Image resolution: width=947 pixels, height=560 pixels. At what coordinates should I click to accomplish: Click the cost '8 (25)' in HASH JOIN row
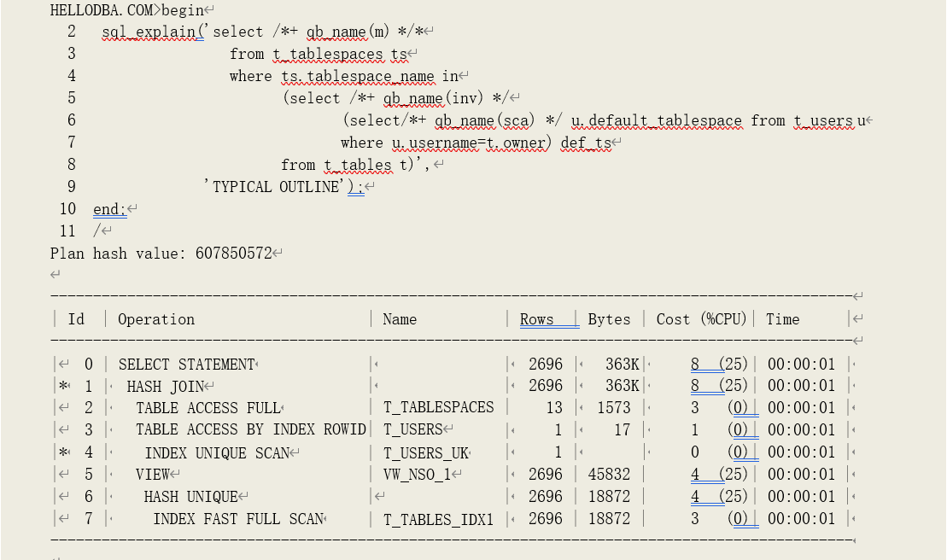pyautogui.click(x=719, y=386)
